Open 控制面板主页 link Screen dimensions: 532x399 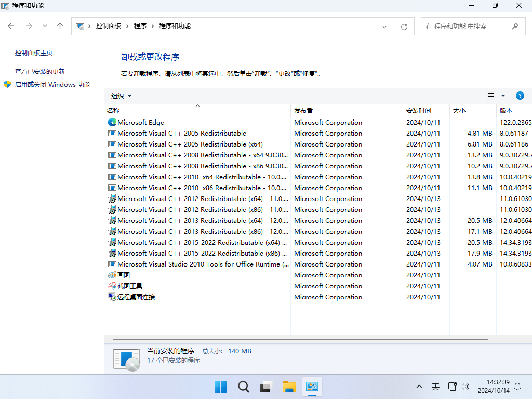[34, 53]
